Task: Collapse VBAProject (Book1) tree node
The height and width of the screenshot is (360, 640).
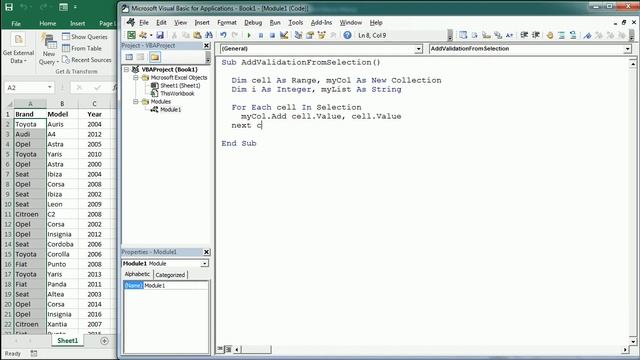Action: (127, 69)
